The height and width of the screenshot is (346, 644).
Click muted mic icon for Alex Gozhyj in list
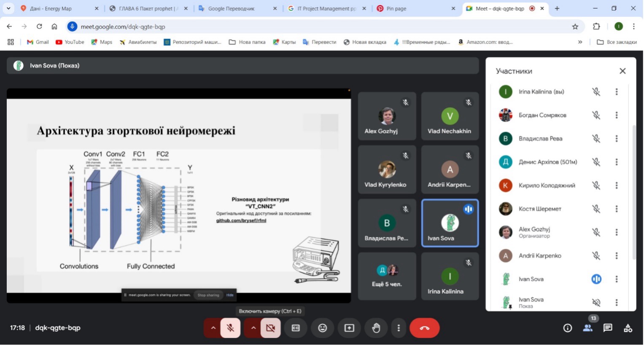pos(596,232)
